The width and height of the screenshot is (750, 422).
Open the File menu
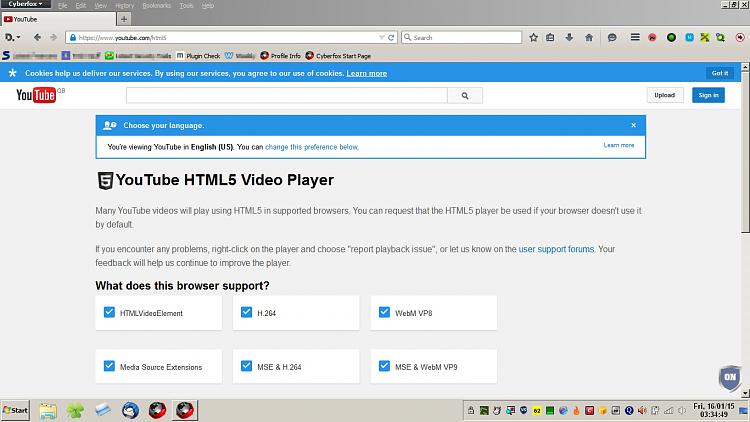point(63,6)
